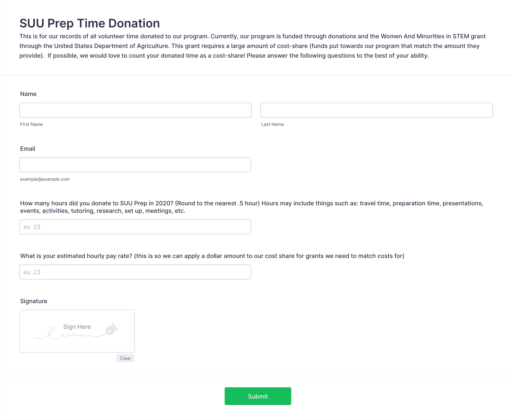Click the Signature field label
The height and width of the screenshot is (420, 512).
(34, 301)
